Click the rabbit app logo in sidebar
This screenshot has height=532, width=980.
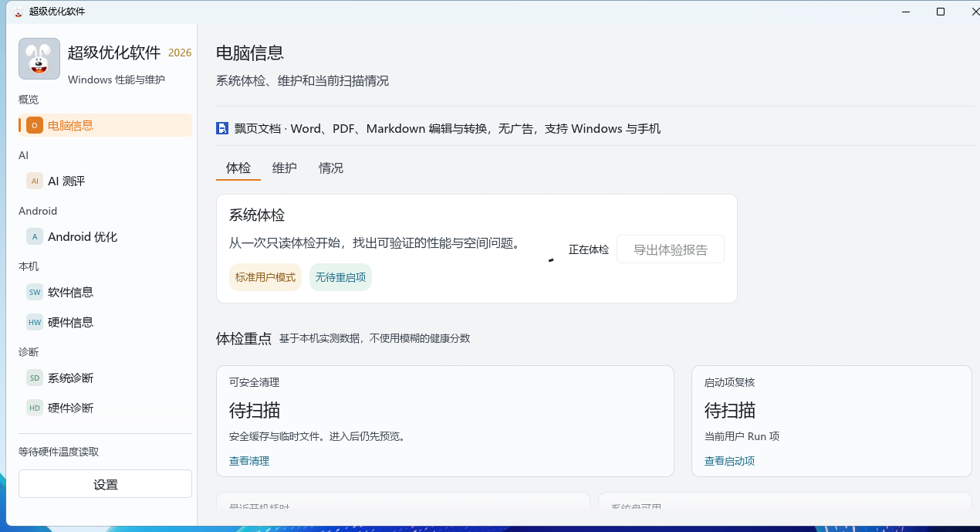[39, 59]
